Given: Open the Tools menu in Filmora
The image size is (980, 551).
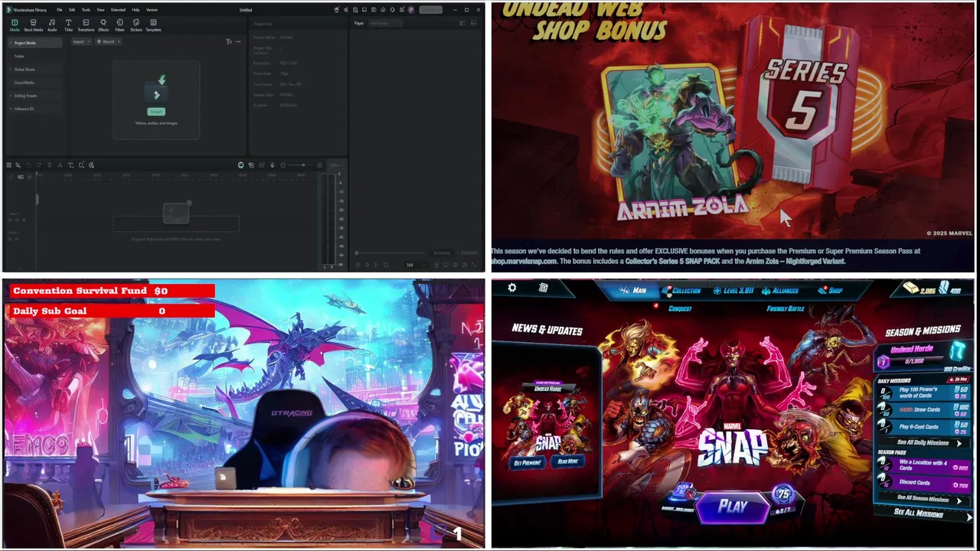Looking at the screenshot, I should point(86,10).
